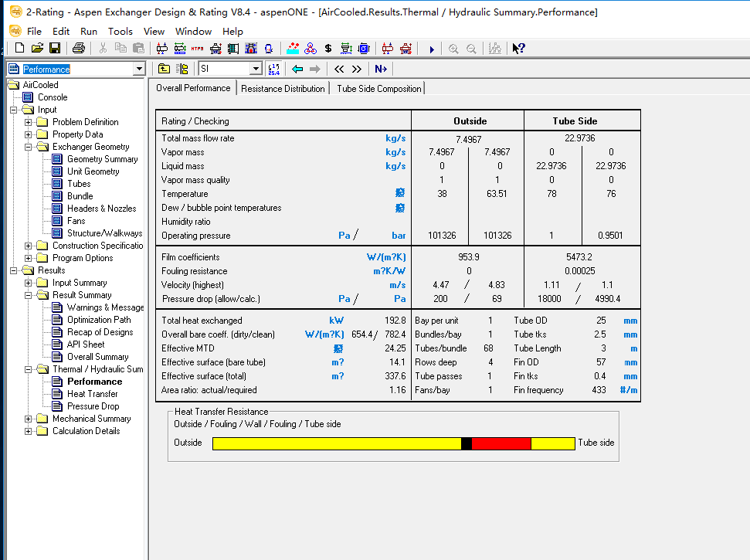The width and height of the screenshot is (750, 560).
Task: Click the double left chevron icon
Action: coord(338,69)
